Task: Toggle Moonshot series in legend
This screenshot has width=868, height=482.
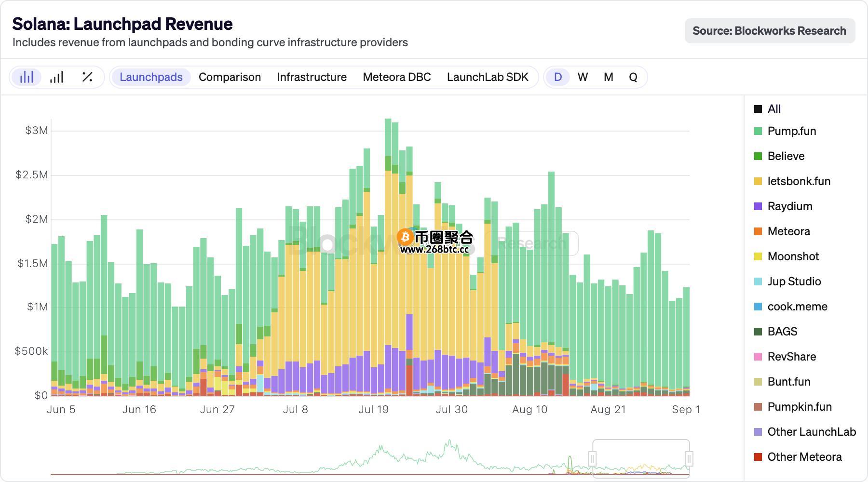Action: pos(787,256)
